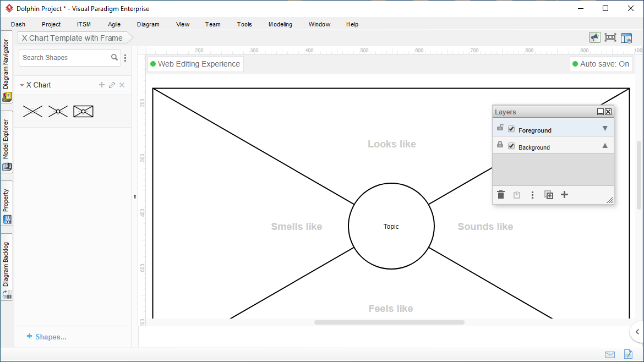Click the Shapes... link

(x=46, y=337)
